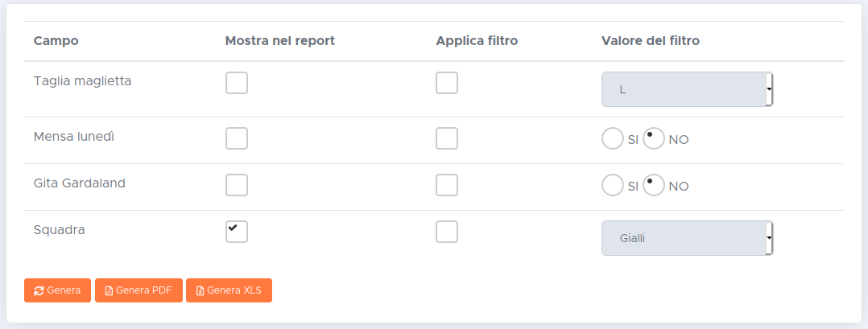Enable Mostra nel report for Taglia maglietta
The height and width of the screenshot is (329, 868).
(237, 83)
